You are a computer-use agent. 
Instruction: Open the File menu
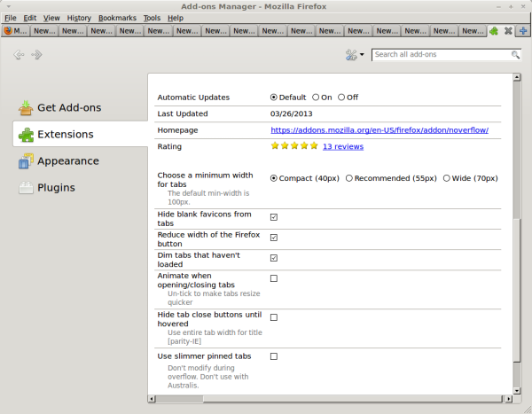click(10, 18)
